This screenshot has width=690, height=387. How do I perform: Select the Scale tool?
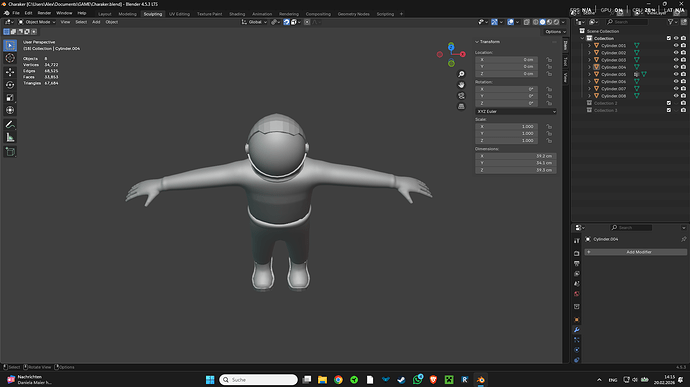click(x=10, y=97)
